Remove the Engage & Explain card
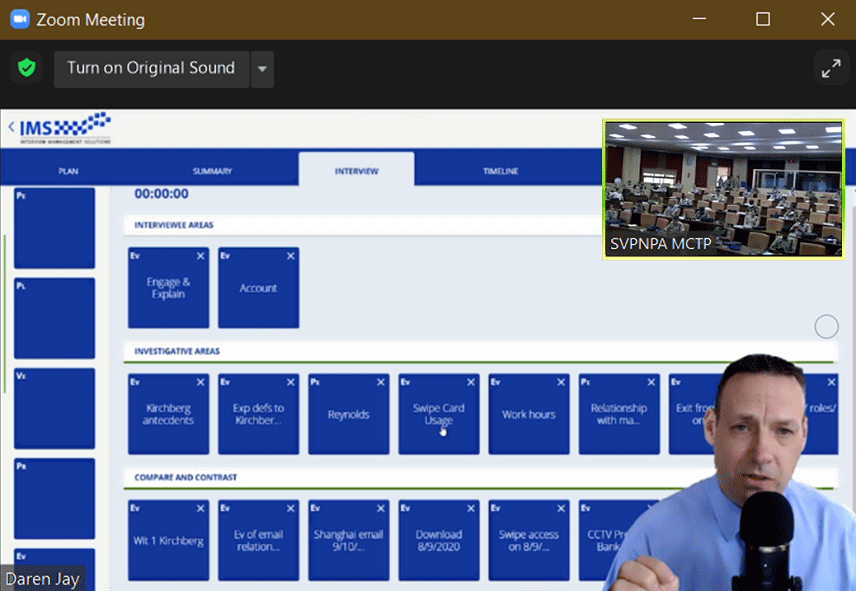The height and width of the screenshot is (591, 856). click(200, 256)
